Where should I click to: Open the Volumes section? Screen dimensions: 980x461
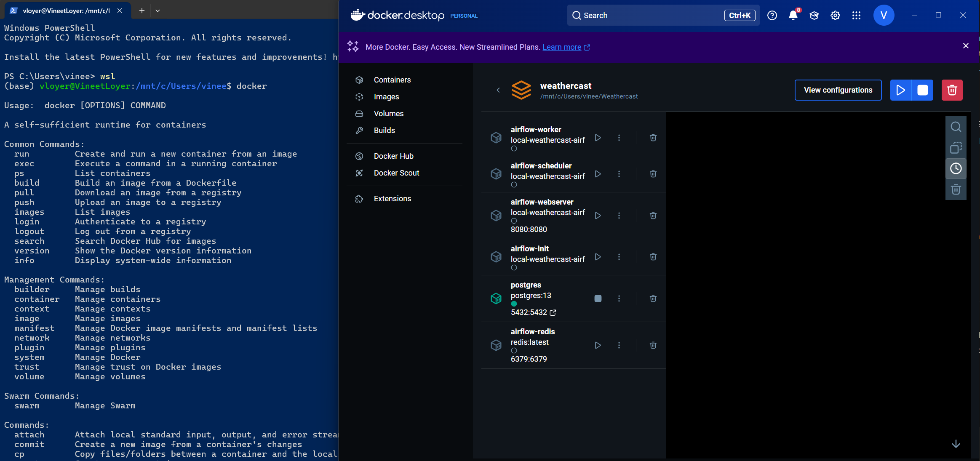388,114
